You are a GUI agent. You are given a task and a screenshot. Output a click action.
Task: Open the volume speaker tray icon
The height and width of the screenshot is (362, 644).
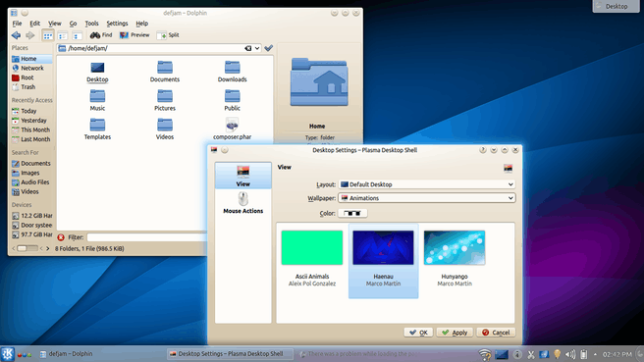pyautogui.click(x=570, y=354)
